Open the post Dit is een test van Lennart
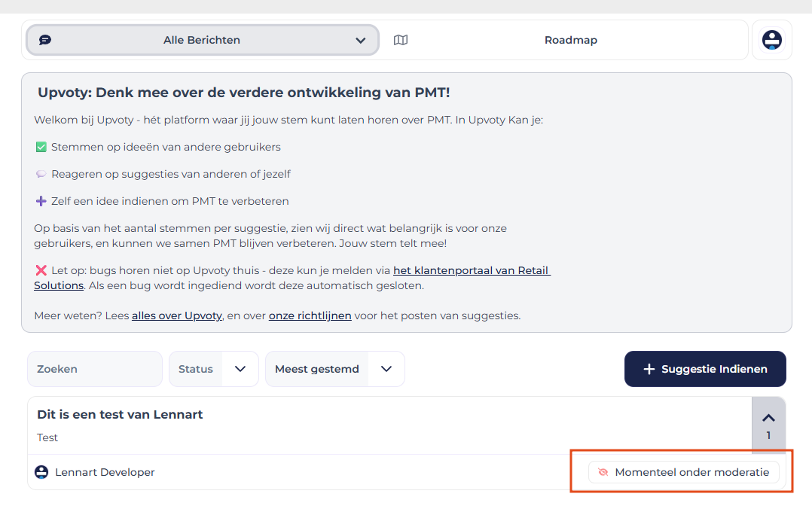The height and width of the screenshot is (512, 812). click(x=120, y=414)
